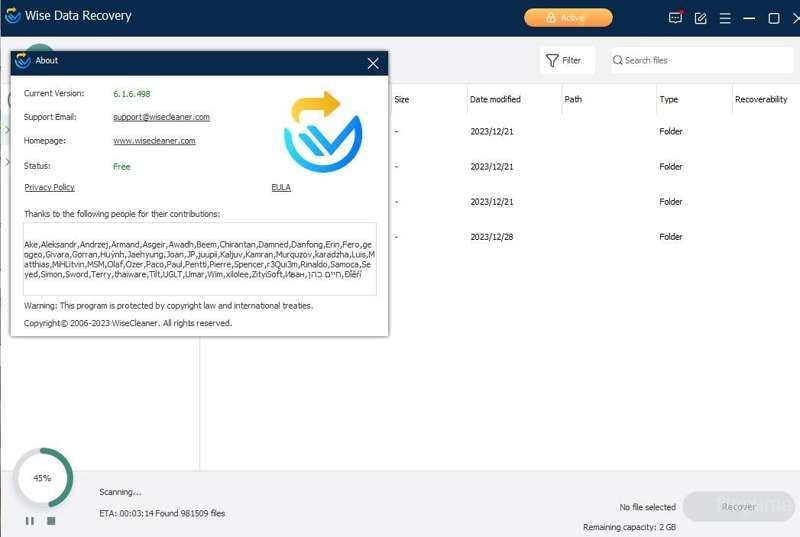Open the Filter options
Screen dimensions: 800x537
point(564,60)
